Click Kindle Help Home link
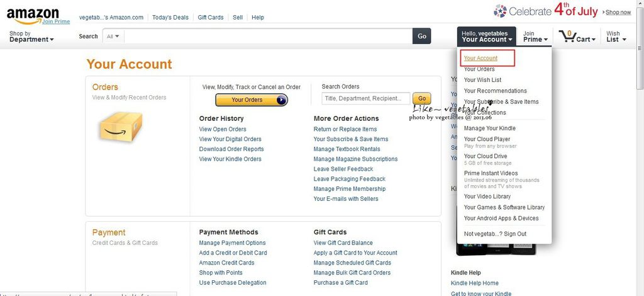 click(x=474, y=283)
